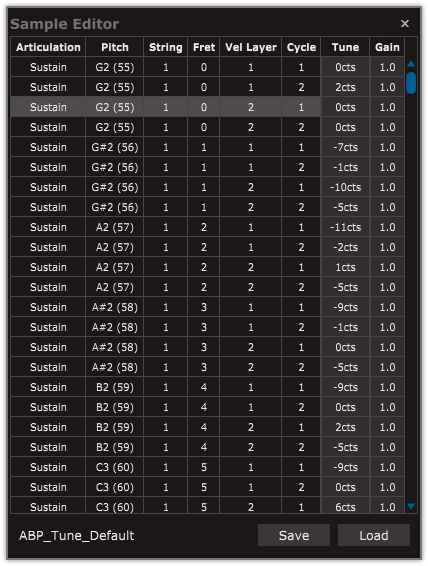
Task: Select the ABP_Tune_Default preset name
Action: (x=77, y=535)
